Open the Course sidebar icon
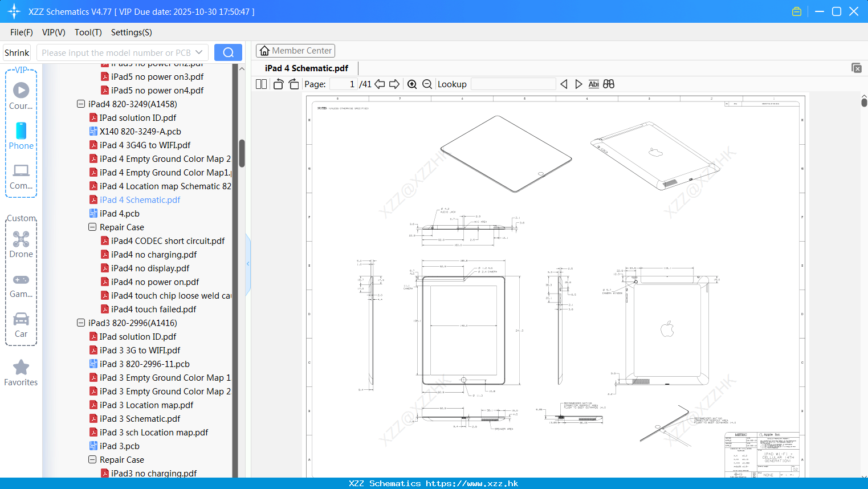The height and width of the screenshot is (489, 868). tap(21, 96)
